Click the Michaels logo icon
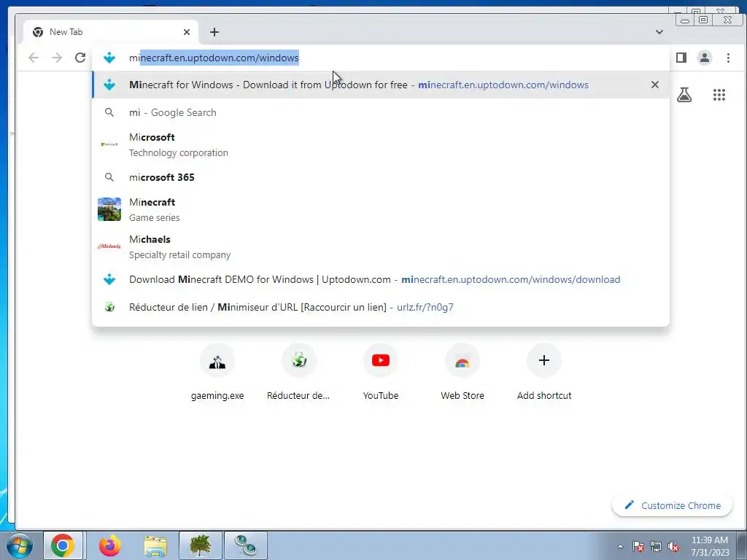Viewport: 747px width, 560px height. 109,246
